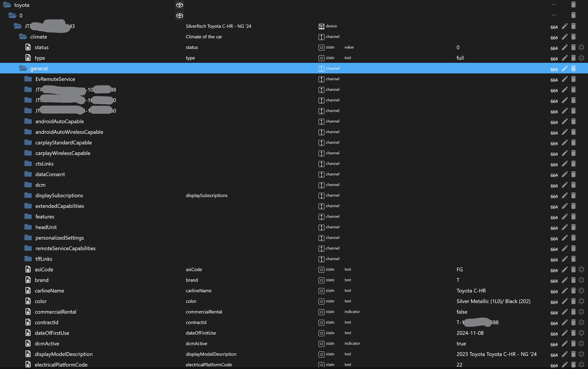Expand the displaySubscriptions folder
This screenshot has height=369, width=588.
(28, 196)
